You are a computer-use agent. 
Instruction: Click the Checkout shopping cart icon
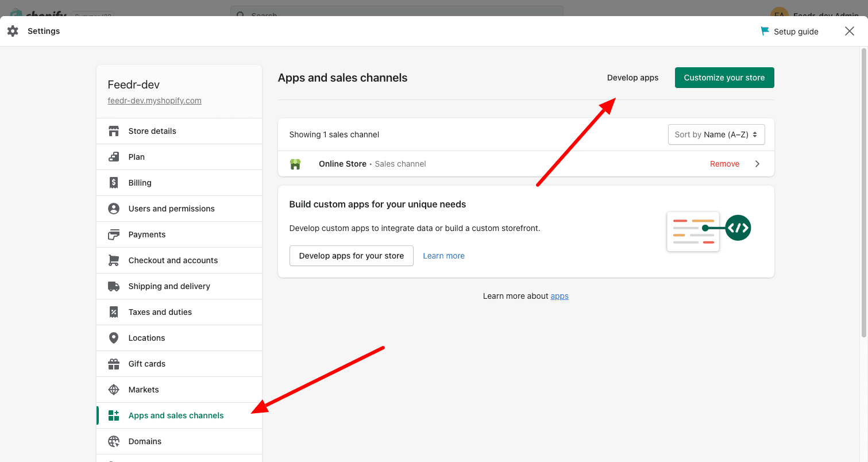(x=114, y=260)
